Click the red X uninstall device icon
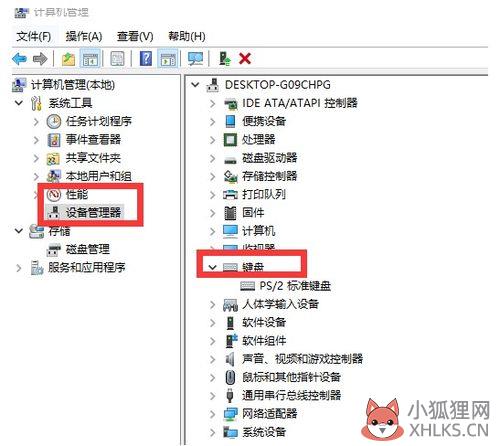This screenshot has height=446, width=500. (245, 59)
